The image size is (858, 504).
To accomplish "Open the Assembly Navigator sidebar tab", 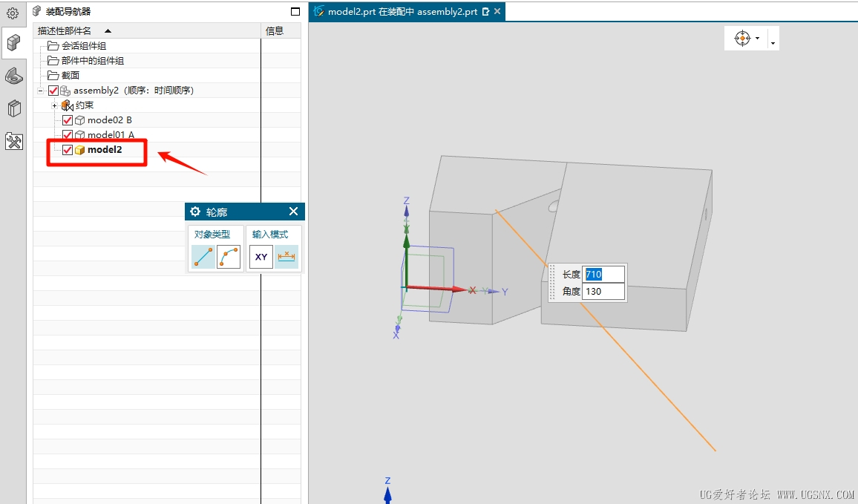I will click(13, 43).
